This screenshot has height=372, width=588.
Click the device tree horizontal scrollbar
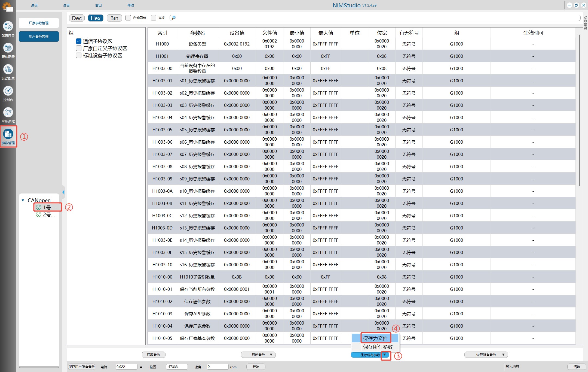coord(39,367)
